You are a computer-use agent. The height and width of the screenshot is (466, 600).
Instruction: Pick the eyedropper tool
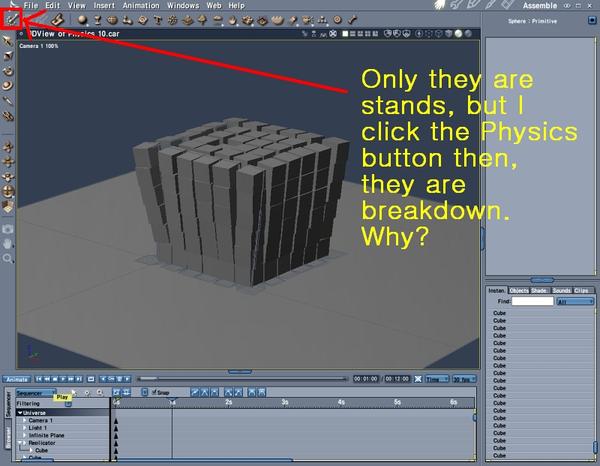coord(8,101)
